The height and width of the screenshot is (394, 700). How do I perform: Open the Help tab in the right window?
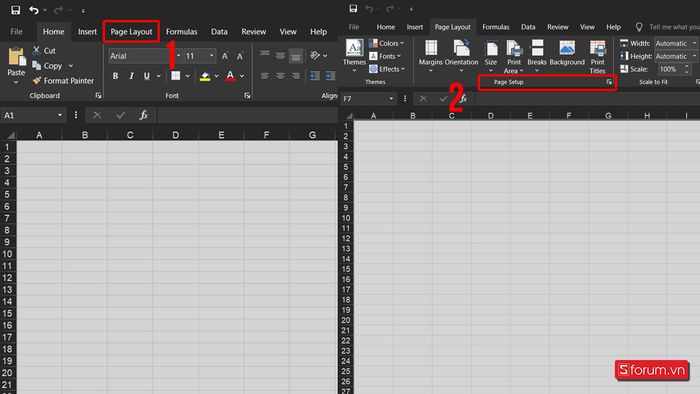[x=613, y=27]
